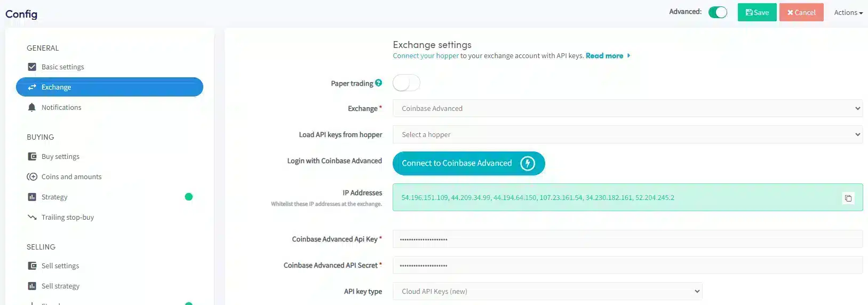This screenshot has height=305, width=868.
Task: Expand the Actions menu
Action: tap(848, 12)
